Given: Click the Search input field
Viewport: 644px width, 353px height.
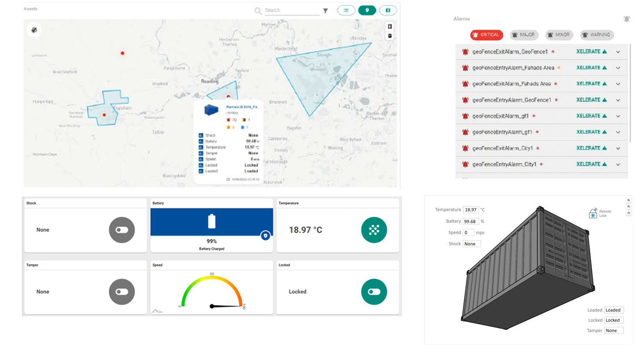Looking at the screenshot, I should tap(292, 11).
